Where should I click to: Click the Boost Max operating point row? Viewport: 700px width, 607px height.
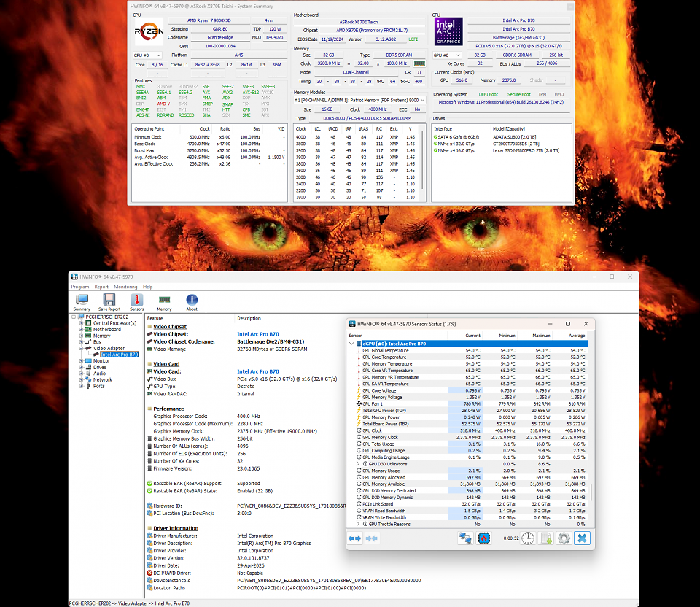pyautogui.click(x=209, y=150)
